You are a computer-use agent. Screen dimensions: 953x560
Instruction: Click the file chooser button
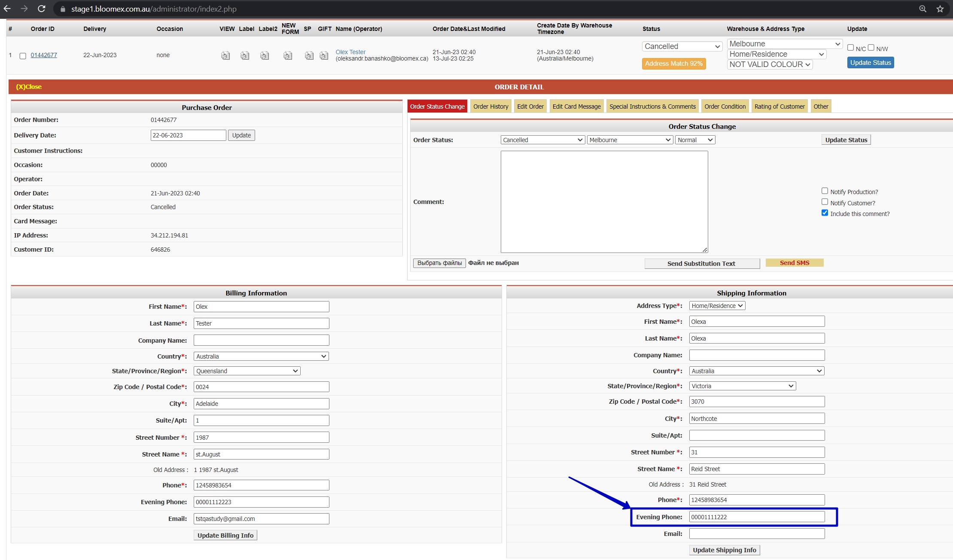coord(439,263)
